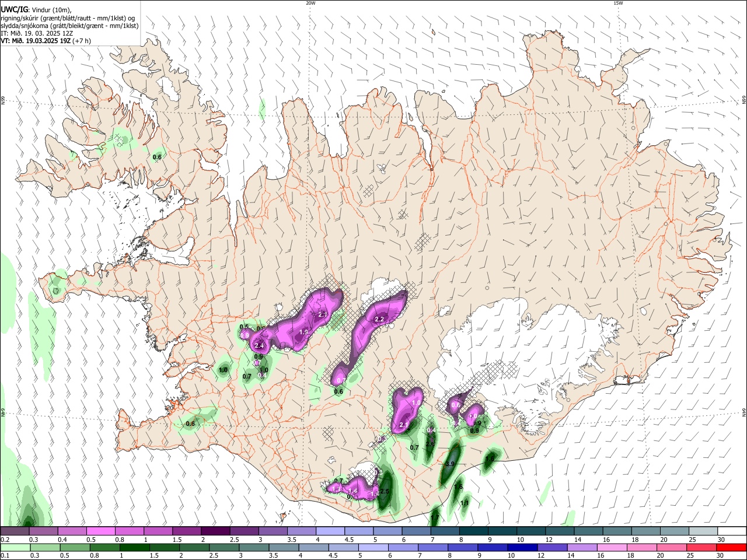Click the '2.4' precipitation value on the map
The image size is (747, 560).
[260, 346]
